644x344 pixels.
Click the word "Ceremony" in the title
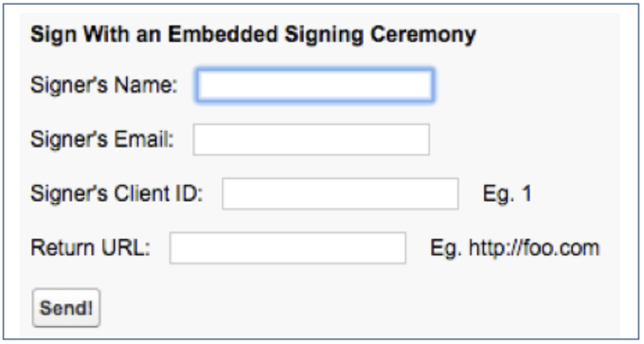(423, 35)
